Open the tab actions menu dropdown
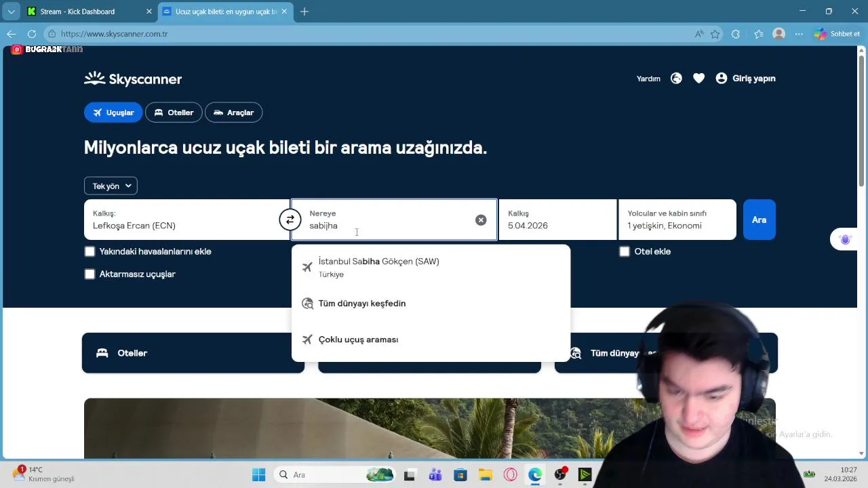The height and width of the screenshot is (488, 868). [12, 12]
